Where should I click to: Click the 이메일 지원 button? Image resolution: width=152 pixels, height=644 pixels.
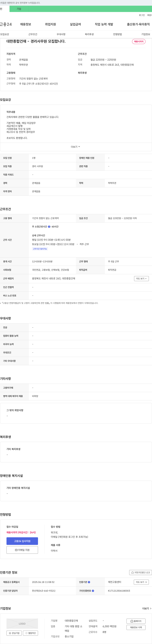coord(22,550)
